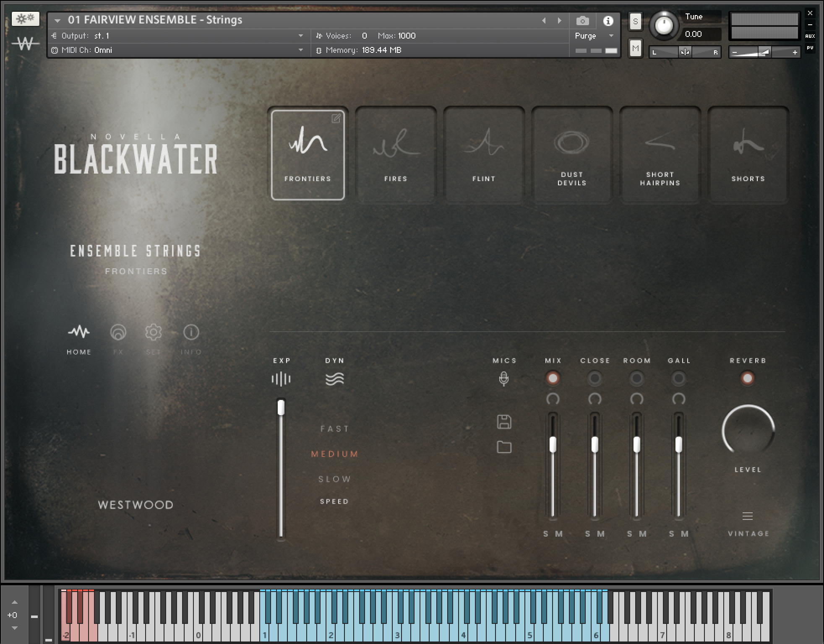Set dynamics speed to FAST
This screenshot has height=644, width=824.
click(334, 429)
